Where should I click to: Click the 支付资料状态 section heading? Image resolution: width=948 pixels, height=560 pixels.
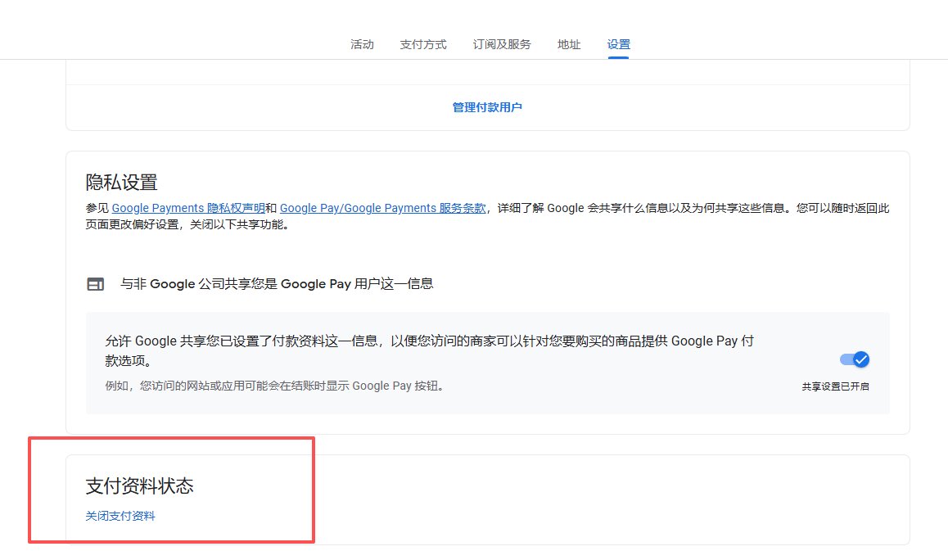[x=139, y=485]
